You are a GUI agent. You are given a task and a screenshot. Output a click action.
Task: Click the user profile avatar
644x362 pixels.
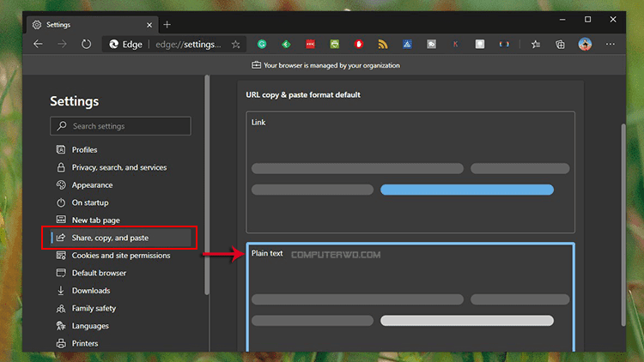[x=585, y=44]
